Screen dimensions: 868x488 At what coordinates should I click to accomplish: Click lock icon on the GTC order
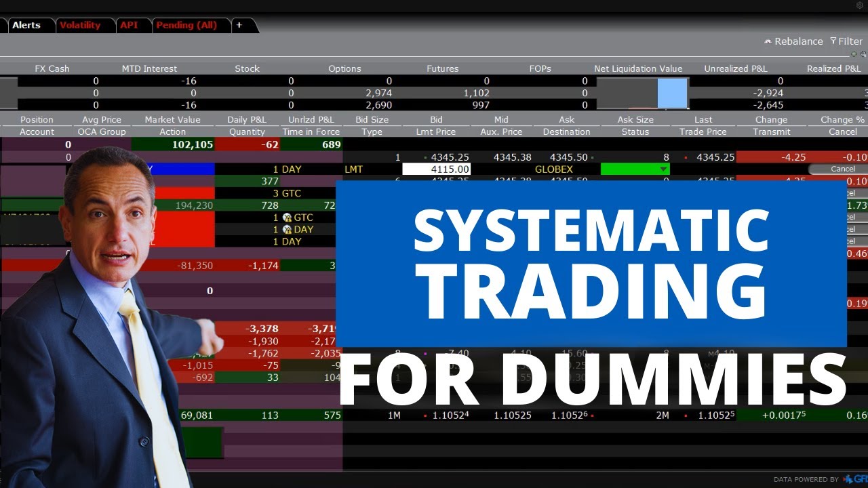tap(287, 218)
